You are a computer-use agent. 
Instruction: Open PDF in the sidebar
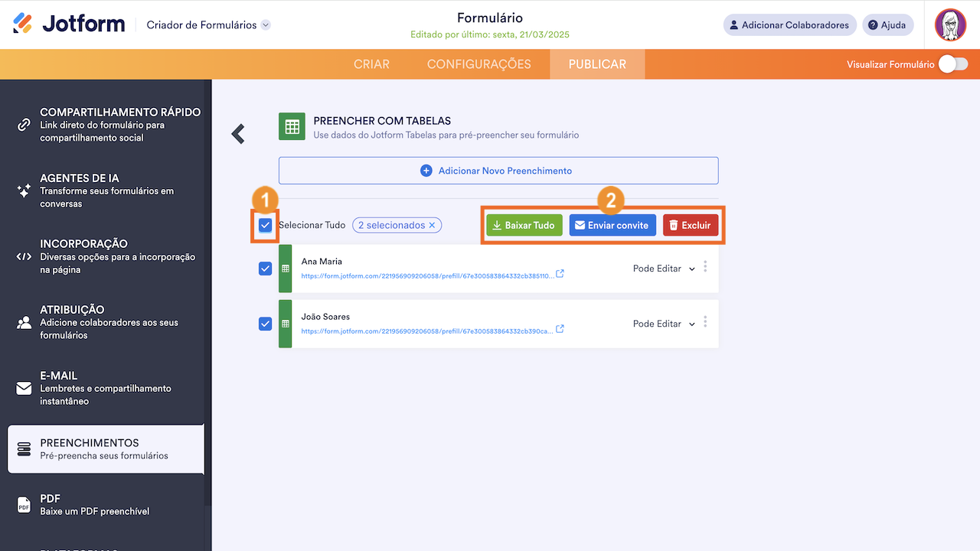click(x=106, y=504)
